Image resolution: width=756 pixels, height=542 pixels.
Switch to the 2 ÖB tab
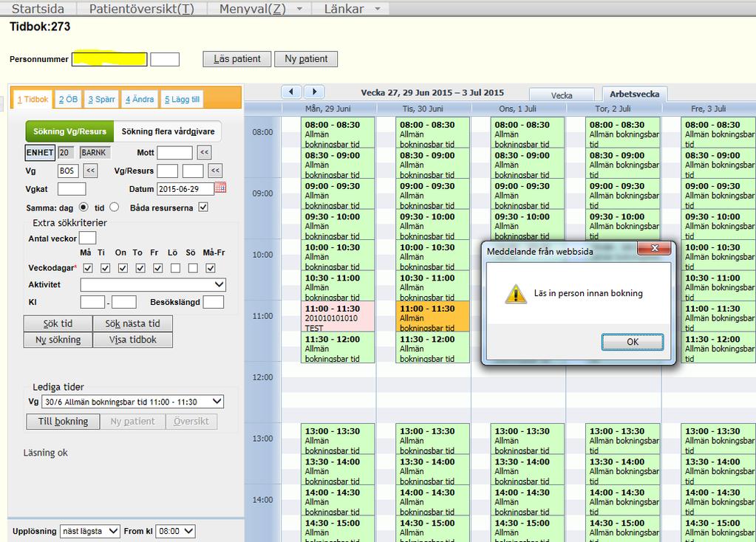coord(68,99)
